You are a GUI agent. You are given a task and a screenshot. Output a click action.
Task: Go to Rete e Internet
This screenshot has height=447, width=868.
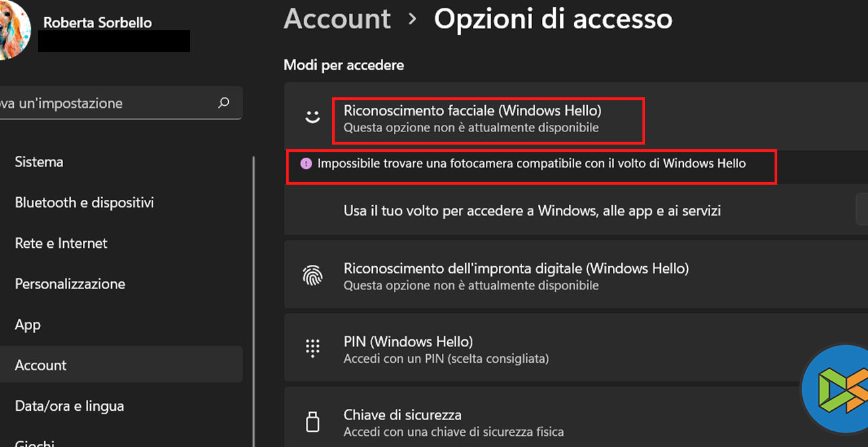(x=61, y=243)
